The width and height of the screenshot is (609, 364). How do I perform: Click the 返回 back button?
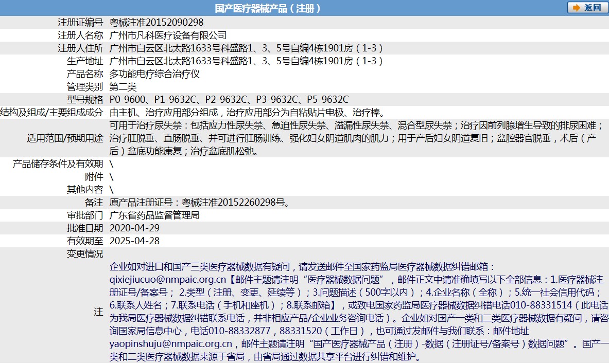coord(588,7)
